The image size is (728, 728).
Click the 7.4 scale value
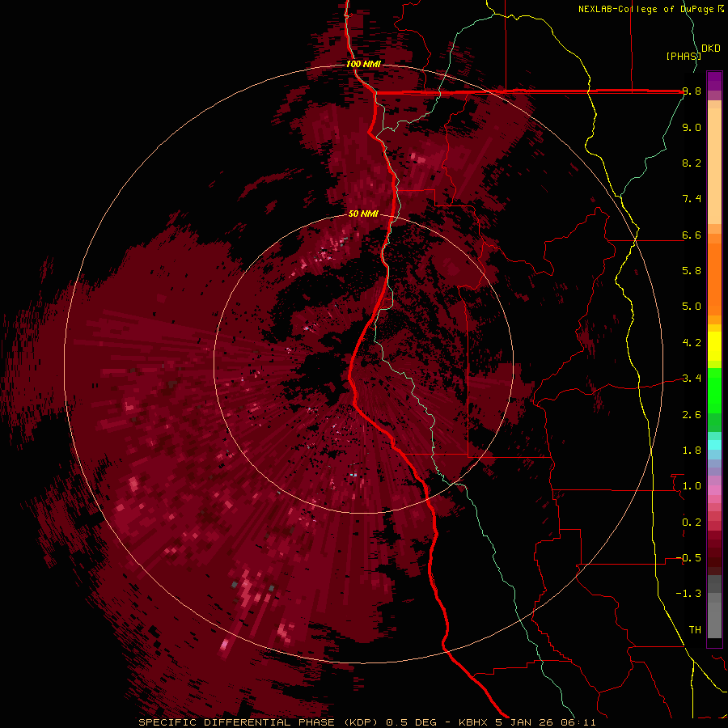[692, 199]
